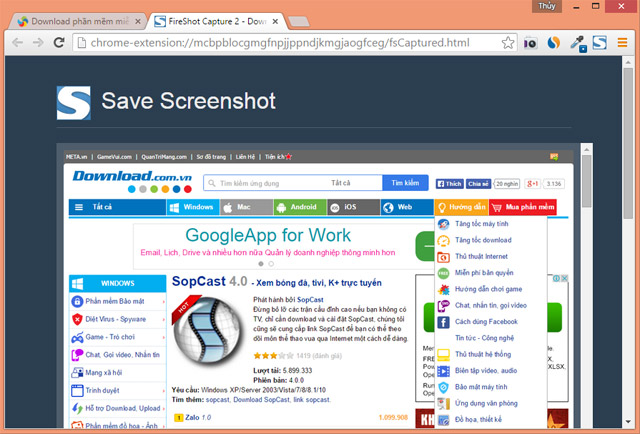Image resolution: width=640 pixels, height=434 pixels.
Task: Click the Tăng tốc máy tính rocket icon
Action: coord(443,224)
